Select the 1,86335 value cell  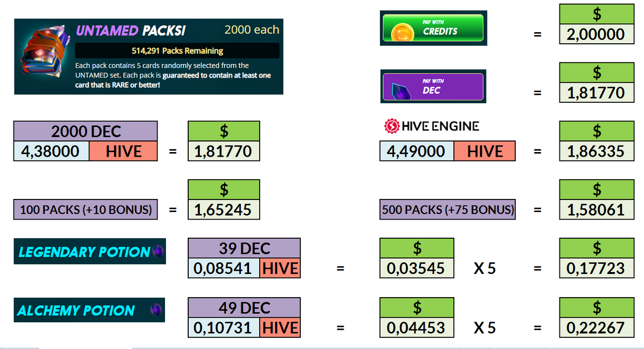click(x=597, y=151)
